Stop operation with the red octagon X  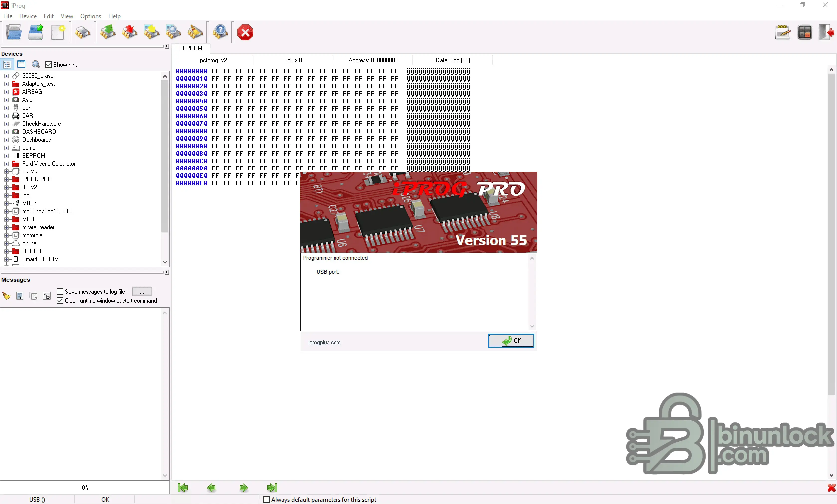tap(245, 33)
